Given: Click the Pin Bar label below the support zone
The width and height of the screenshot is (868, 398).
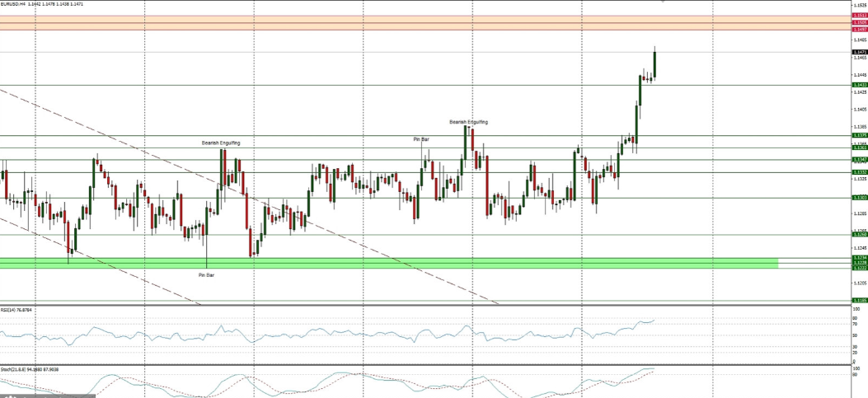Looking at the screenshot, I should [x=206, y=274].
